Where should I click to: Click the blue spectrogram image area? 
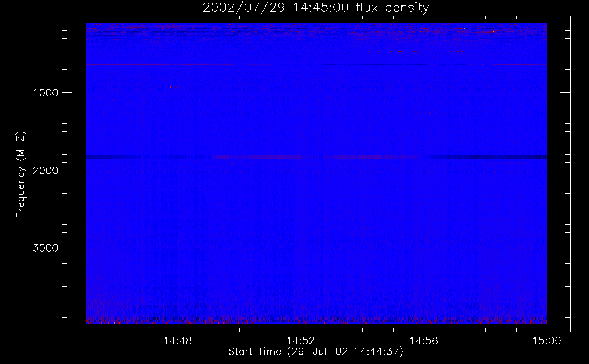[316, 174]
